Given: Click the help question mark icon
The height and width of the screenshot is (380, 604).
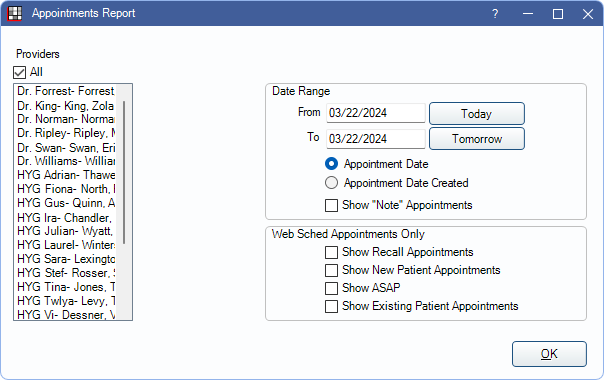Looking at the screenshot, I should click(495, 14).
